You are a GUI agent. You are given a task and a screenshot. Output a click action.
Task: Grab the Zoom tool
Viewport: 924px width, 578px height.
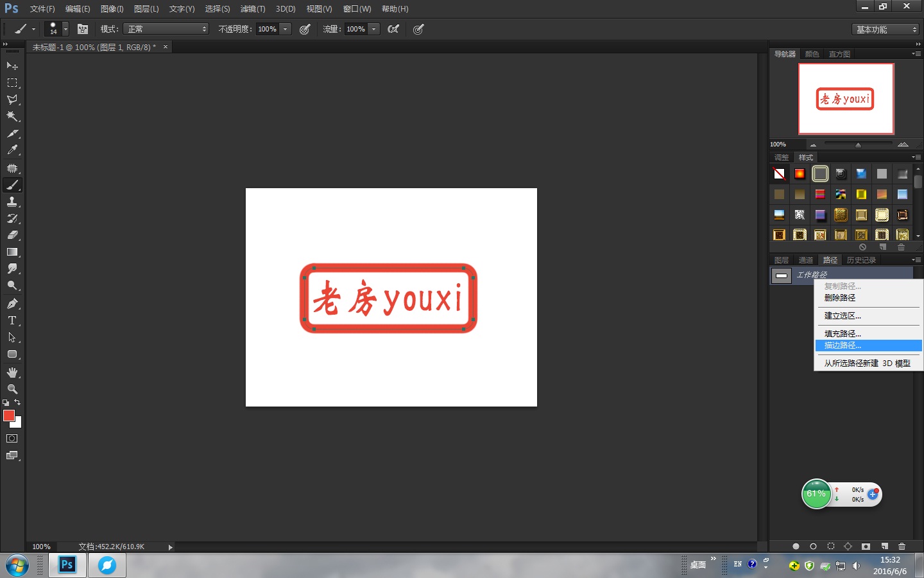[x=12, y=389]
